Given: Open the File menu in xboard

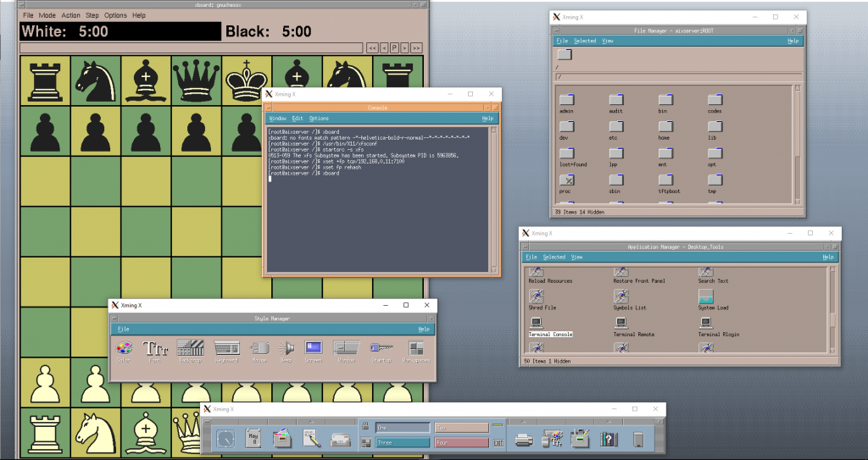Looking at the screenshot, I should [28, 15].
